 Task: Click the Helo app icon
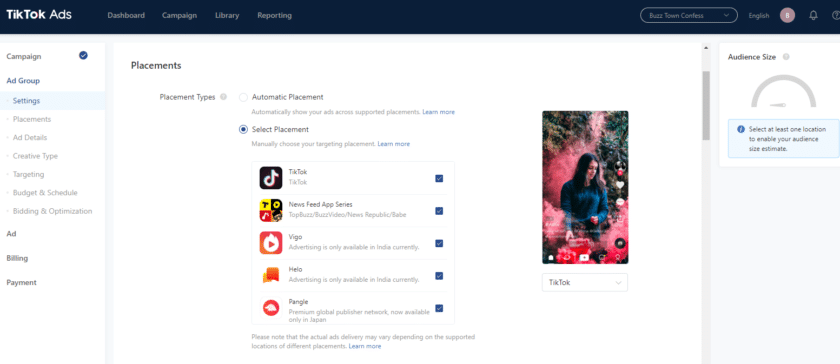[271, 276]
